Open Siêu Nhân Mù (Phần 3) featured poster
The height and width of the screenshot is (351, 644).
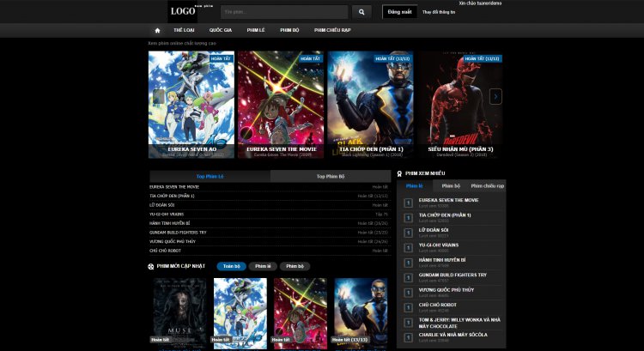460,105
